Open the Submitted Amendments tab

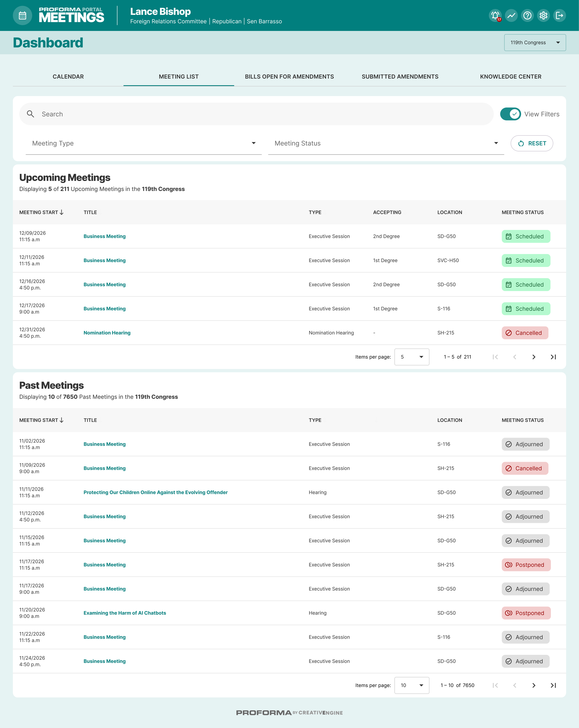(400, 77)
